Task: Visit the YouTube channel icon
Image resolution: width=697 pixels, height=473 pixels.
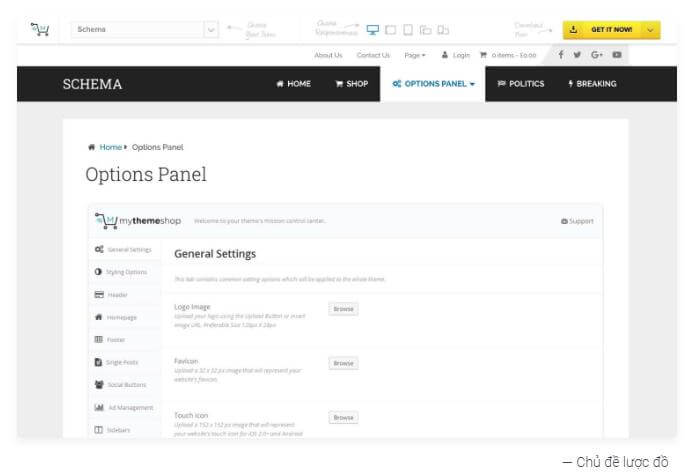Action: coord(617,55)
